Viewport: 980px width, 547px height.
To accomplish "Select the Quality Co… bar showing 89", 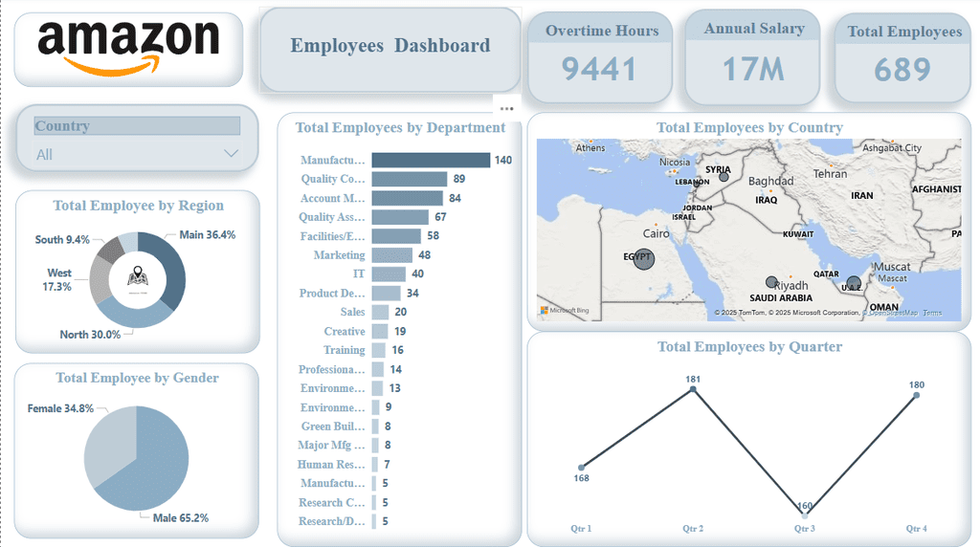I will [410, 179].
